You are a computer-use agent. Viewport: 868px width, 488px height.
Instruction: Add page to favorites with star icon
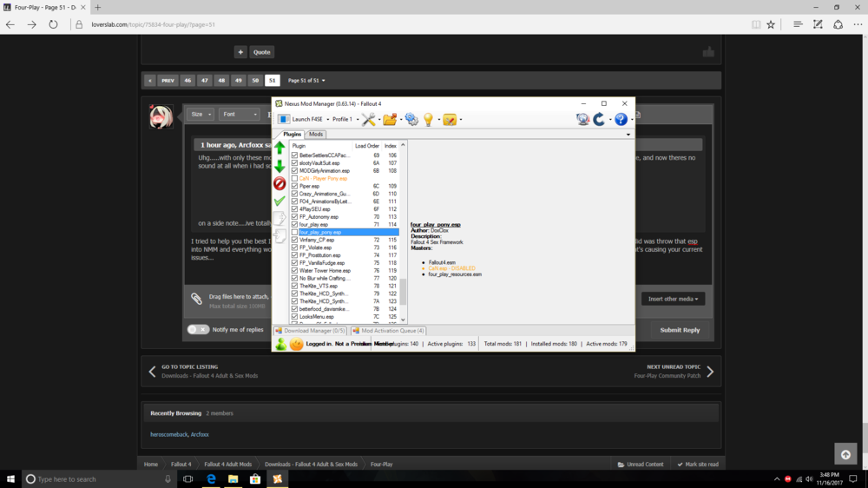coord(771,24)
